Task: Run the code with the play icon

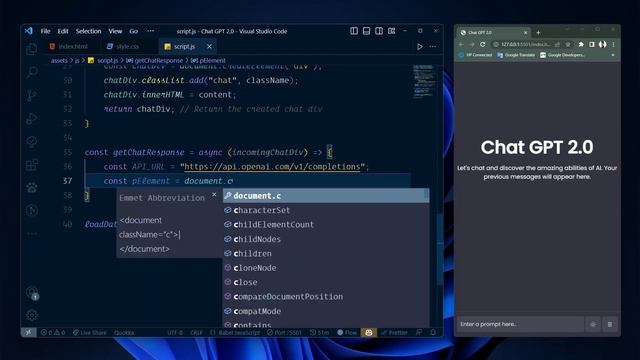Action: (x=420, y=47)
